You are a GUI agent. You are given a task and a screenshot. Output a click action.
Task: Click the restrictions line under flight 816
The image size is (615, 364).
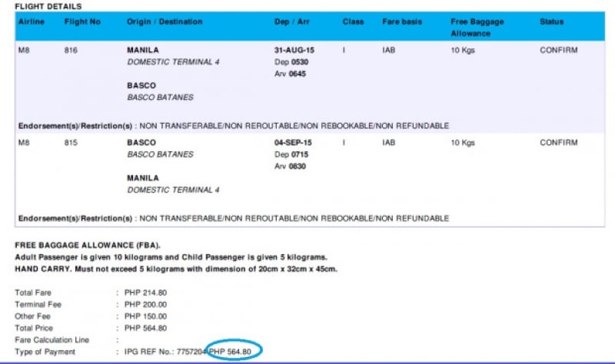click(x=234, y=126)
